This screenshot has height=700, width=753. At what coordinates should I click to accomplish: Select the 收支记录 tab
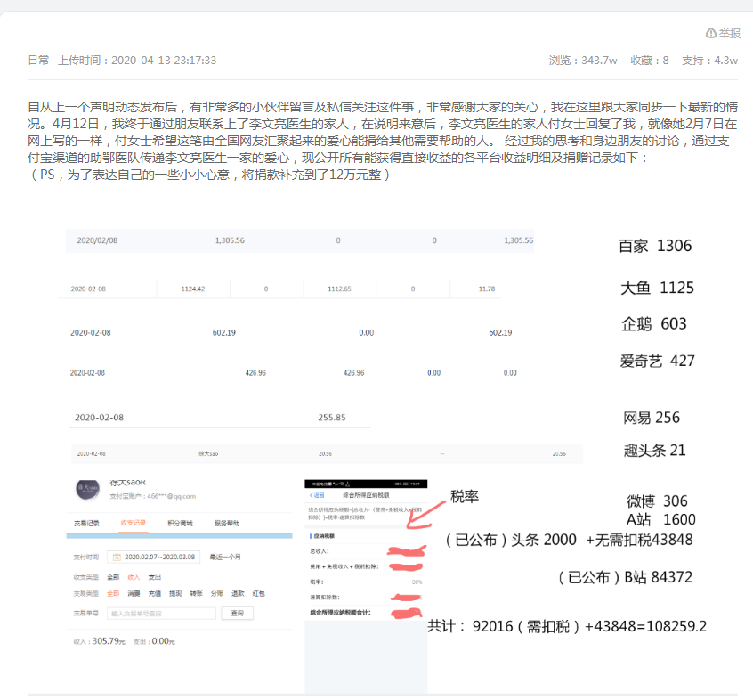134,523
